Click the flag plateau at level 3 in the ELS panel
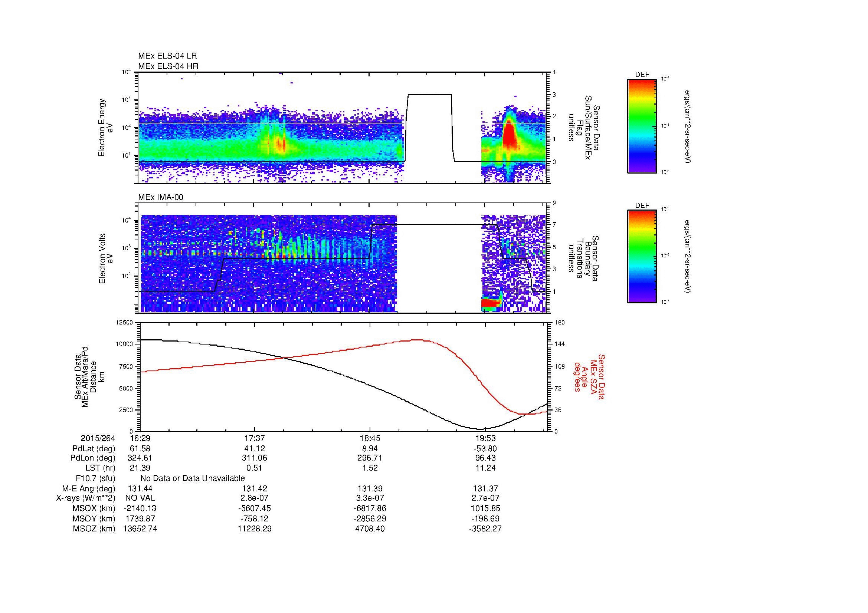The image size is (868, 613). (x=430, y=95)
